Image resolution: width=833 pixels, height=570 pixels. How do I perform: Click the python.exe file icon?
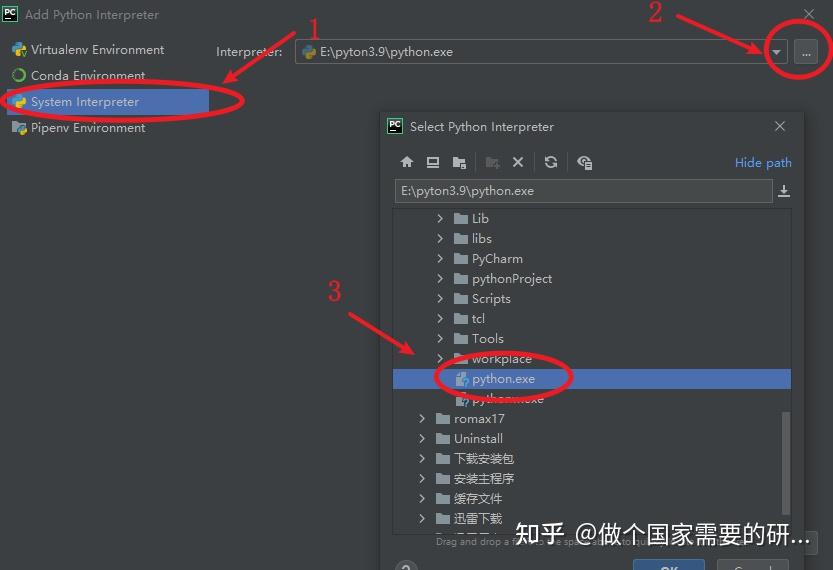tap(462, 379)
